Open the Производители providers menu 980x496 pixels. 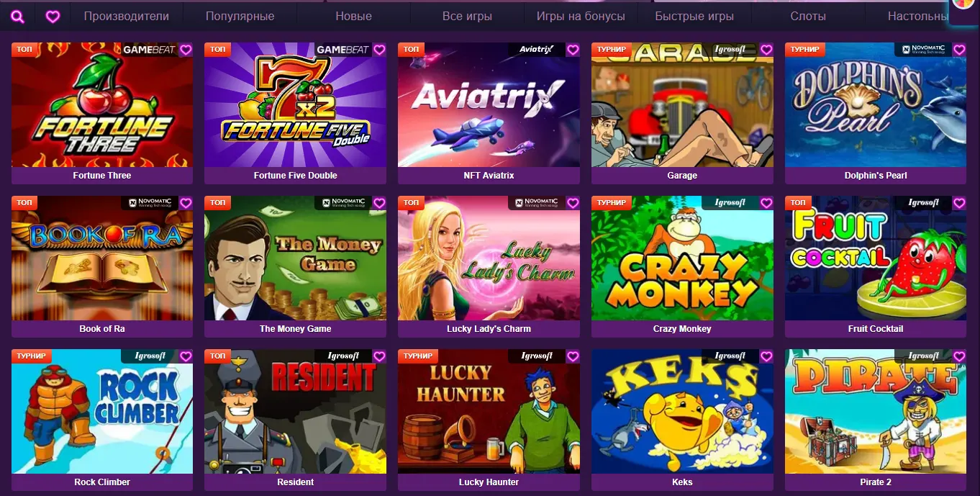click(127, 16)
